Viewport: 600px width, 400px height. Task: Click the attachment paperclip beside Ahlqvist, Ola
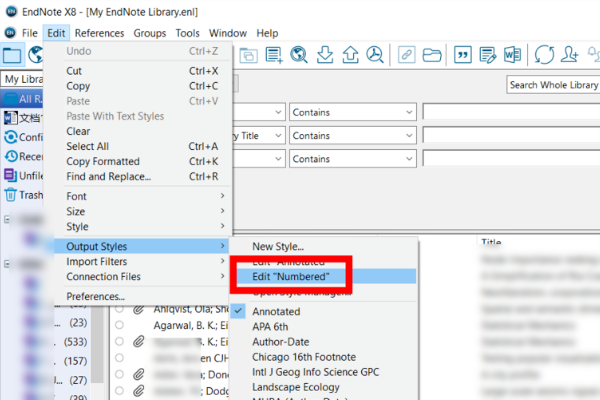pos(139,309)
